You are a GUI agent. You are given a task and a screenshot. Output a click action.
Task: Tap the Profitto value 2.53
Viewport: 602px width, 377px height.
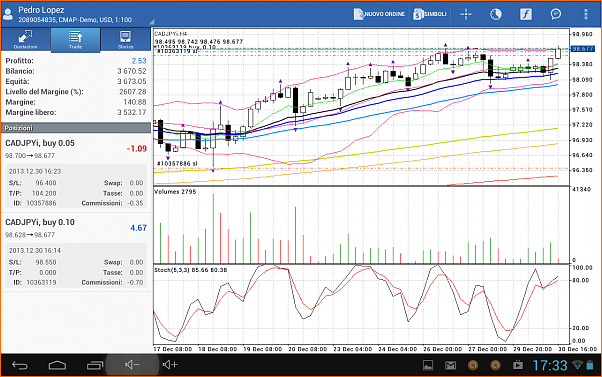click(139, 61)
